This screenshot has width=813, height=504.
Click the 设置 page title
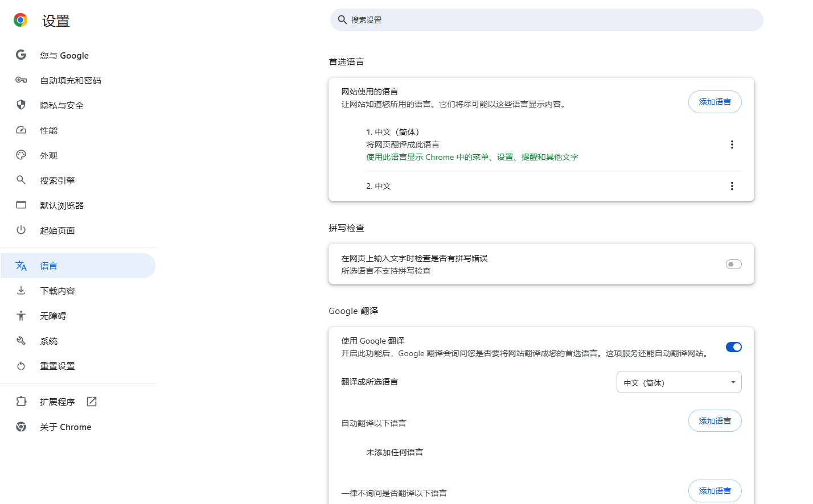coord(56,21)
